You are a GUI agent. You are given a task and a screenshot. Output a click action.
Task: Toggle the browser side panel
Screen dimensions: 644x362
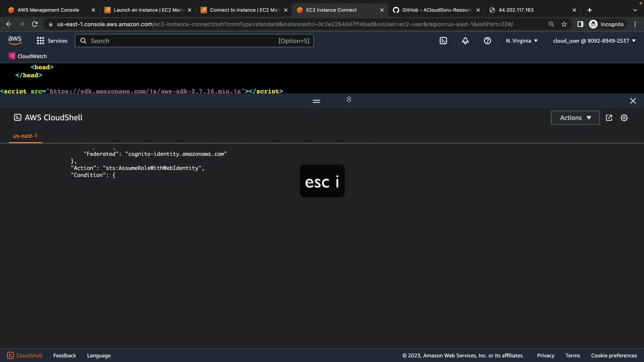coord(580,24)
